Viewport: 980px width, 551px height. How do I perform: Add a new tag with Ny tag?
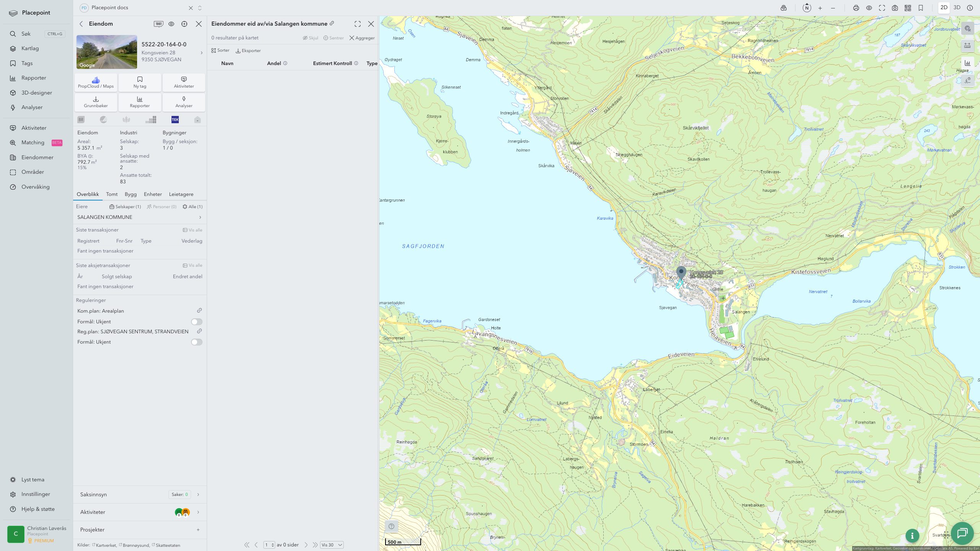pyautogui.click(x=140, y=83)
